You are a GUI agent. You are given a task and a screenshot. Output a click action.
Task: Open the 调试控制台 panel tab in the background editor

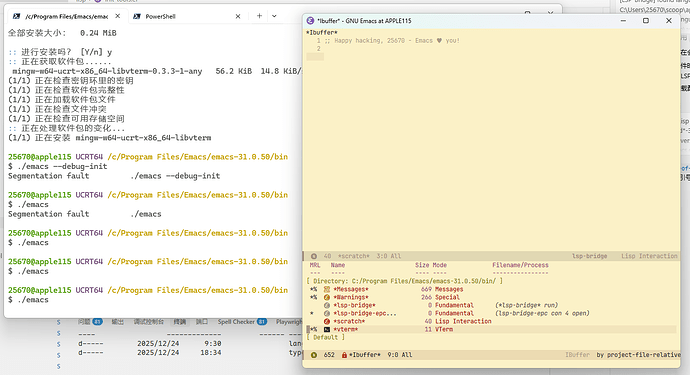pos(149,322)
